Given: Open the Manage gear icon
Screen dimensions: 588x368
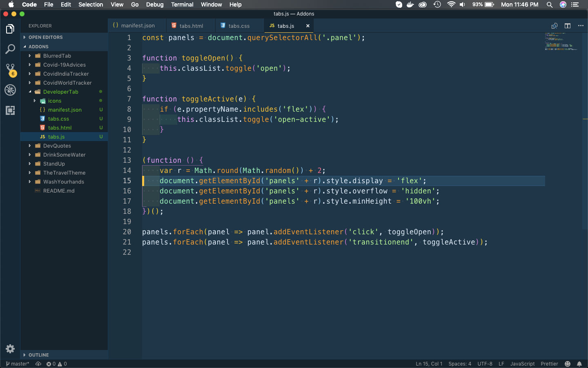Looking at the screenshot, I should point(10,349).
